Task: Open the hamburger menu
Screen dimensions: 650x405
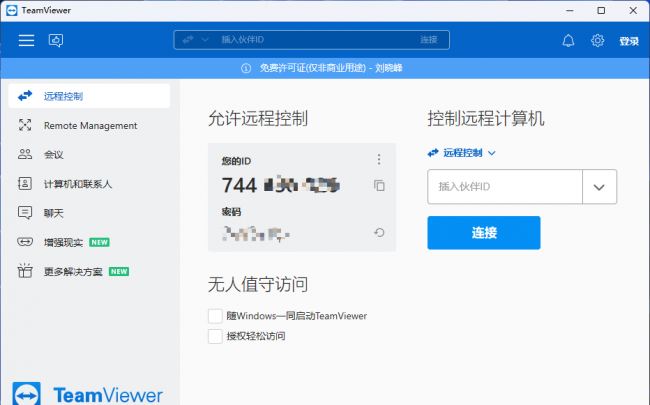Action: point(26,40)
